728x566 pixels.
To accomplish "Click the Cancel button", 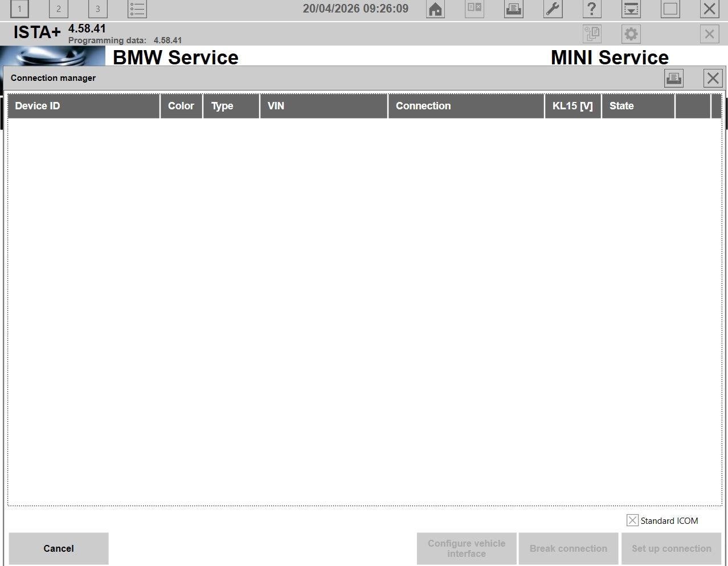I will 59,549.
